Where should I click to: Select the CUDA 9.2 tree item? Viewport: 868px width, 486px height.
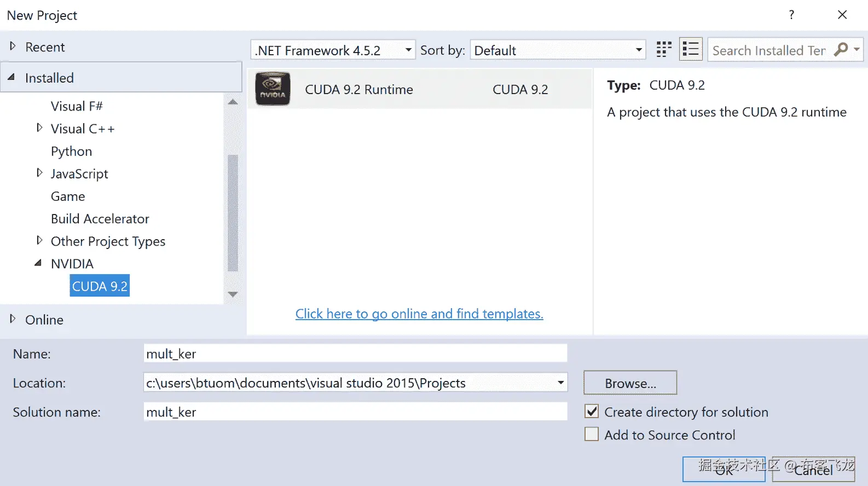[100, 286]
